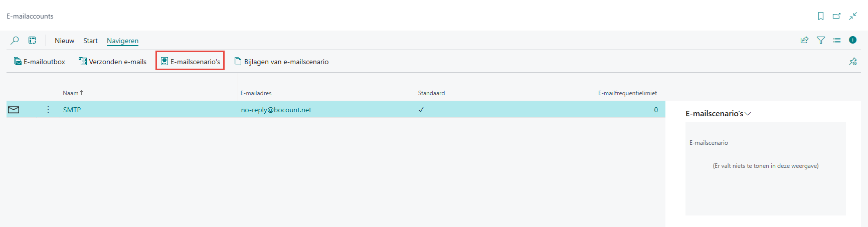The image size is (868, 227).
Task: Switch to the Start tab
Action: click(90, 41)
